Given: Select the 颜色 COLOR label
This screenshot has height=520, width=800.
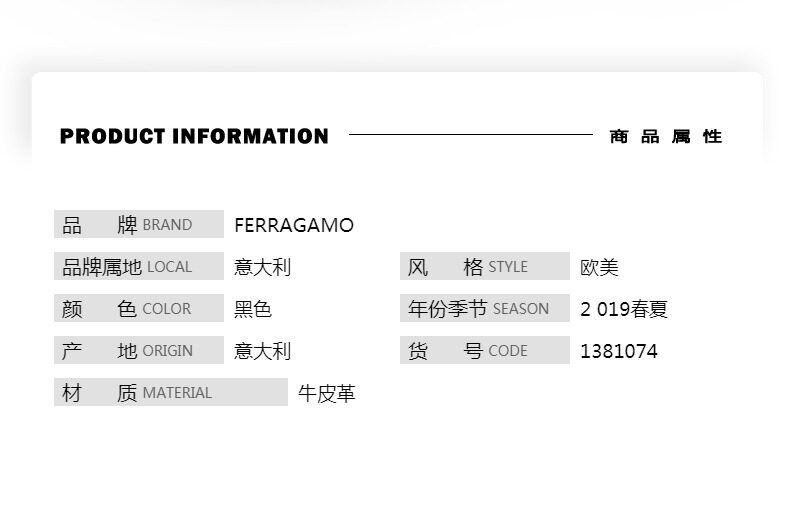Looking at the screenshot, I should click(138, 309).
